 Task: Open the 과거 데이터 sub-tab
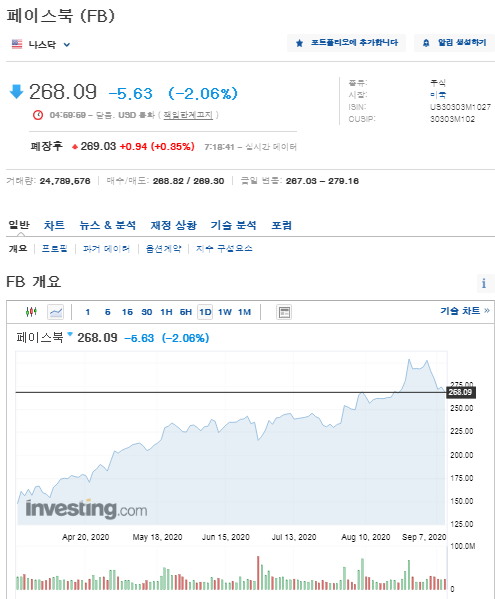click(x=107, y=249)
